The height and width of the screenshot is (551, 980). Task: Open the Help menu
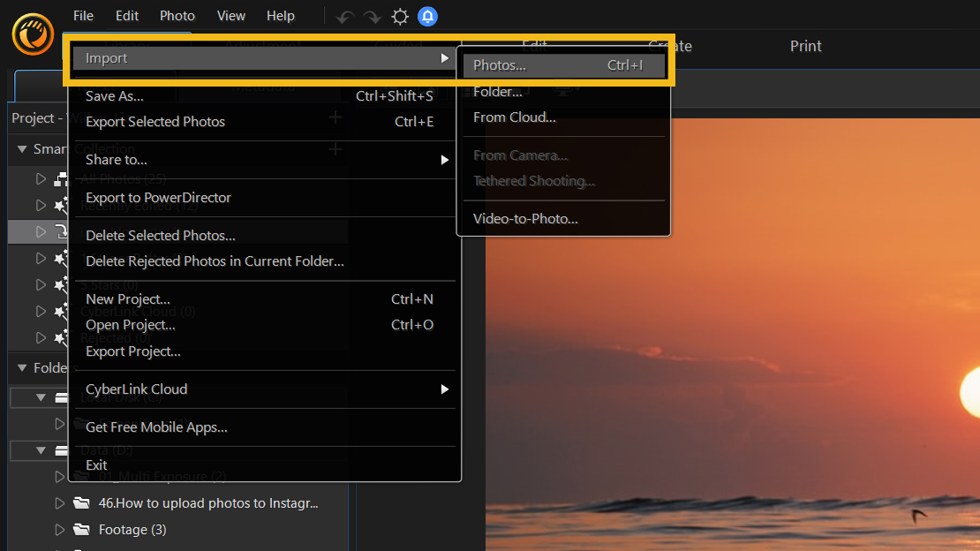[280, 16]
